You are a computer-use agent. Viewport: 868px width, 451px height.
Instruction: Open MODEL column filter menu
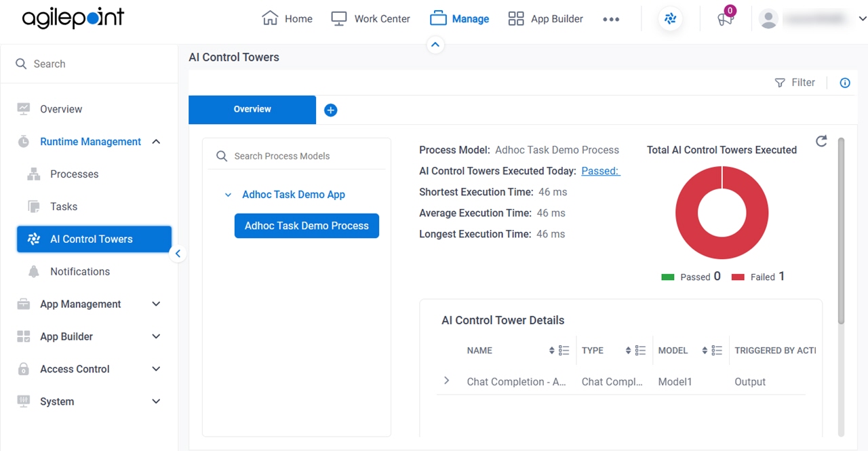click(x=717, y=351)
